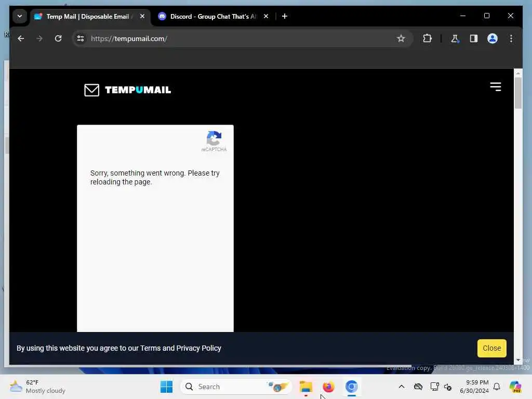Reload the tempumail page

pyautogui.click(x=58, y=38)
